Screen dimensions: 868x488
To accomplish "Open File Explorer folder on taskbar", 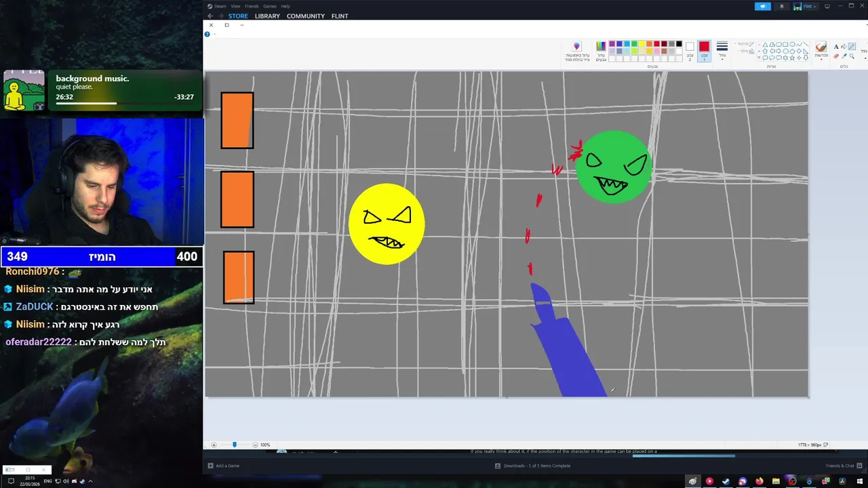I will coord(776,481).
